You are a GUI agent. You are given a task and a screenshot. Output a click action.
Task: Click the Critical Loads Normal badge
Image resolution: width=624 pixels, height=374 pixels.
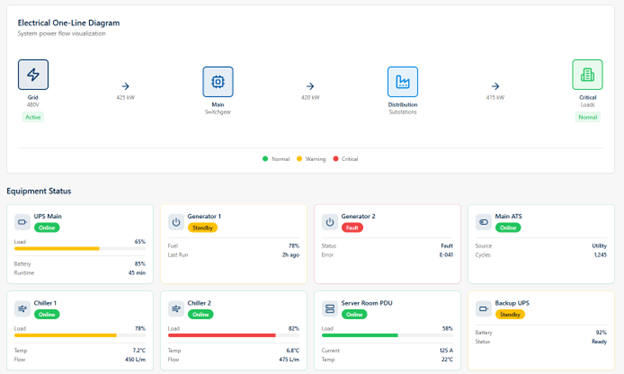click(x=587, y=117)
